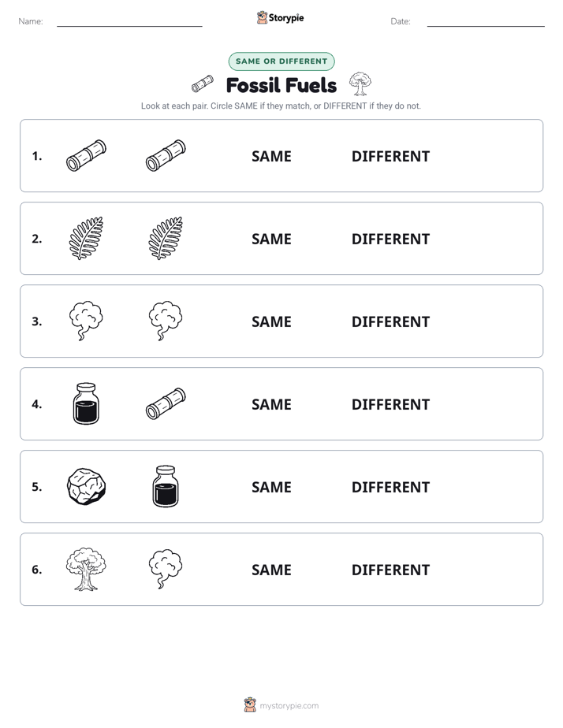Screen dimensions: 563x728
Task: Click the oil bottle picture in row 5
Action: click(166, 486)
